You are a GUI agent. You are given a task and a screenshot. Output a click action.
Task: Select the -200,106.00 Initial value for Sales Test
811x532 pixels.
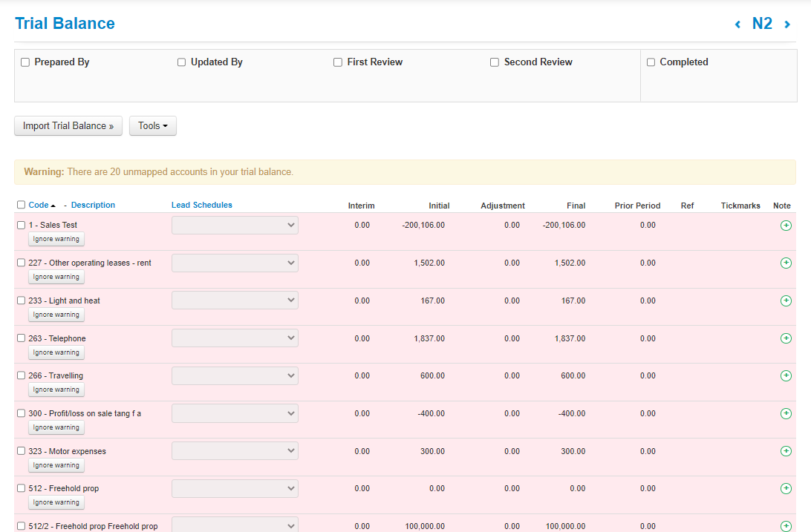click(423, 226)
